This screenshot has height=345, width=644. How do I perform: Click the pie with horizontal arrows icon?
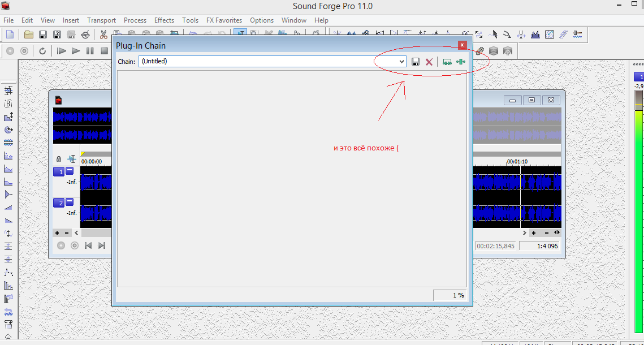tap(8, 130)
